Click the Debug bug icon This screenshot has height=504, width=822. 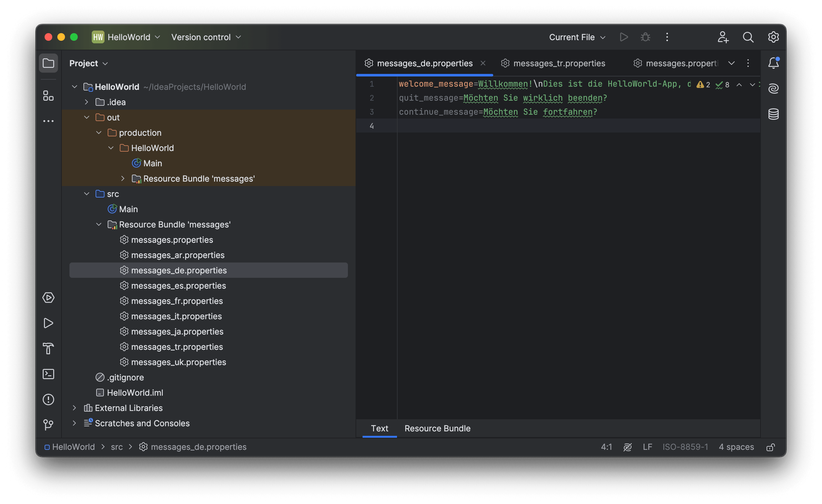tap(645, 37)
